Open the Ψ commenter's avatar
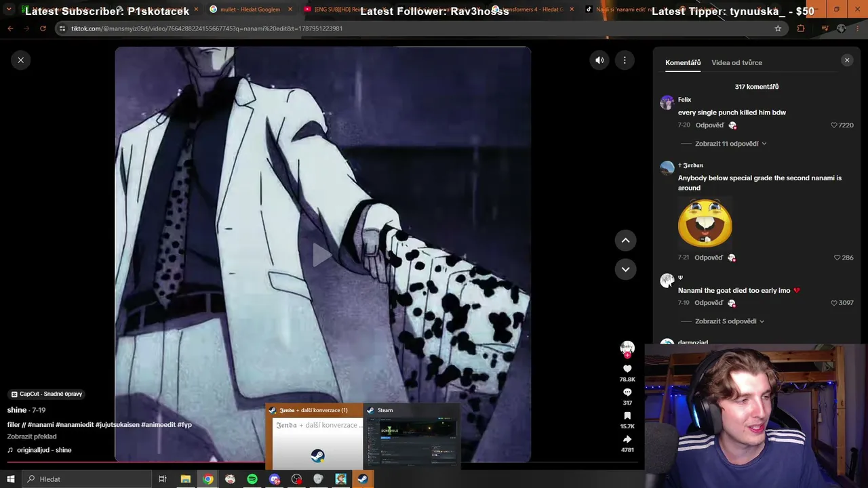This screenshot has height=488, width=868. pyautogui.click(x=667, y=281)
